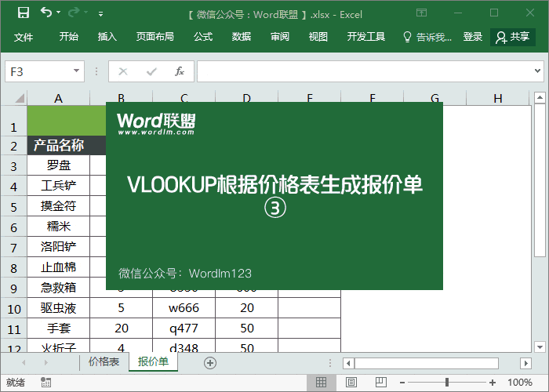549x392 pixels.
Task: Click the Save icon in quick access toolbar
Action: pos(24,13)
